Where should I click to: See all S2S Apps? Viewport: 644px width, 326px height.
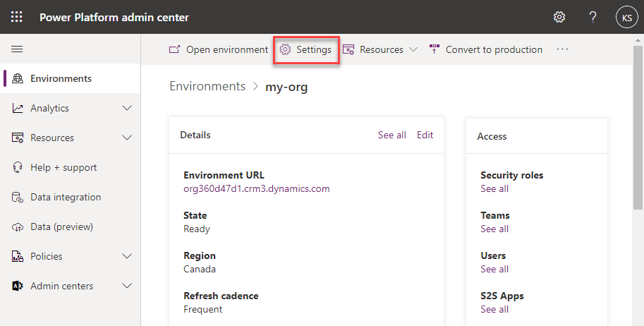[494, 310]
